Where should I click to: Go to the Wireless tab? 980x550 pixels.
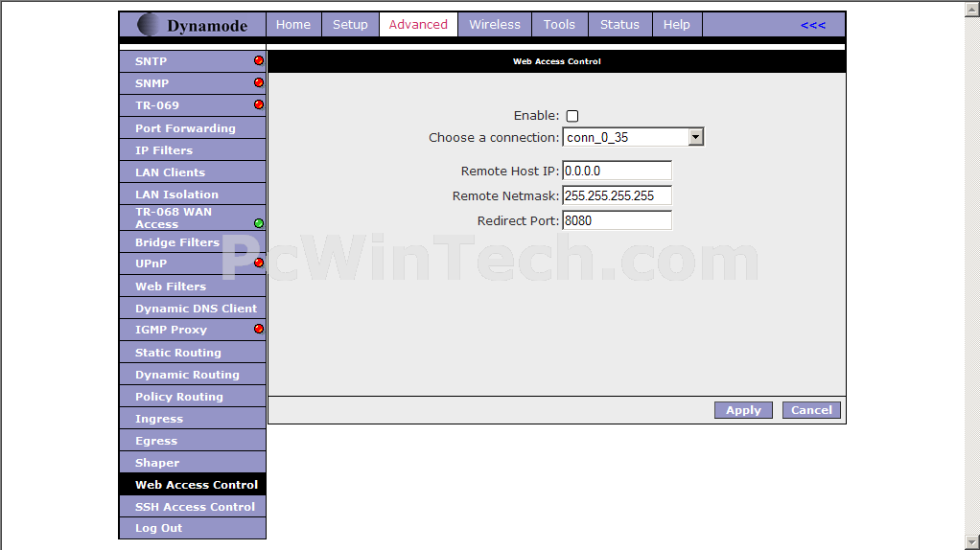(x=495, y=24)
